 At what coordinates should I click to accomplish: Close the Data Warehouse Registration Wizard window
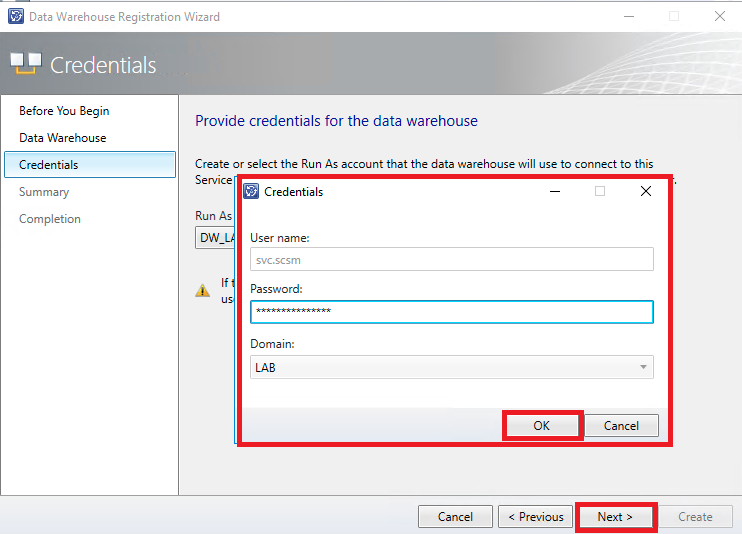[719, 16]
